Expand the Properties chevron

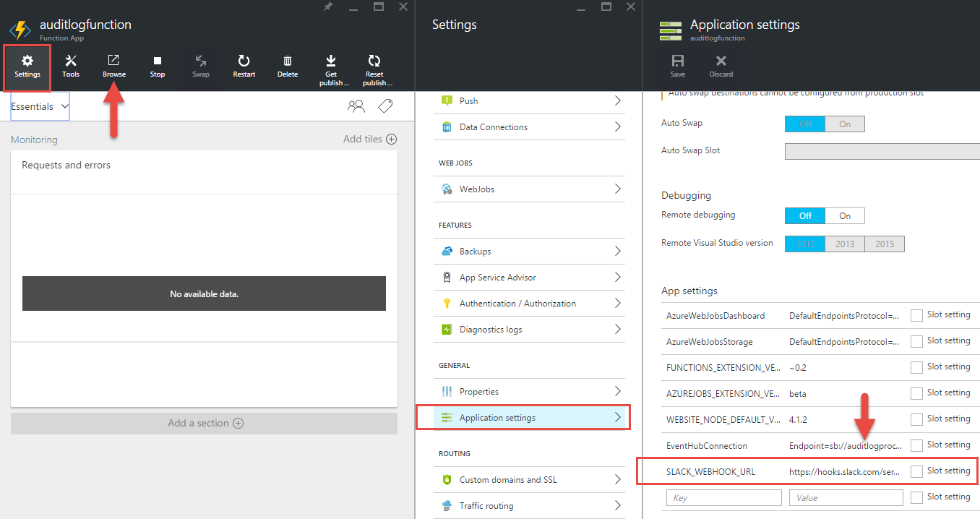tap(618, 392)
